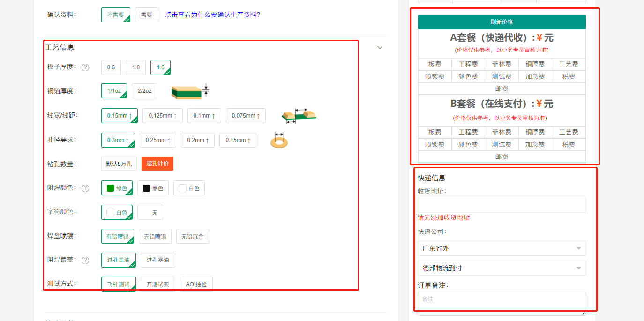Click the 阻焊覆盖 help question mark icon
The width and height of the screenshot is (644, 321).
(x=85, y=260)
